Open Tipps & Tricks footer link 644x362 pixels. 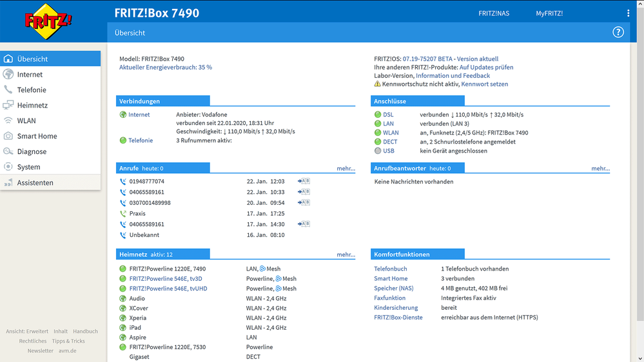point(68,341)
